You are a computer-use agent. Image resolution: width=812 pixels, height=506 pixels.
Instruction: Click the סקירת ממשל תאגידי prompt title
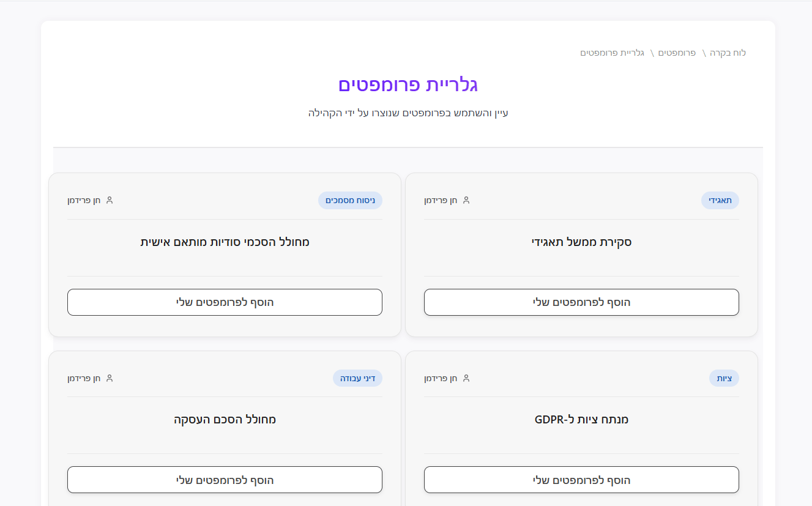point(581,242)
